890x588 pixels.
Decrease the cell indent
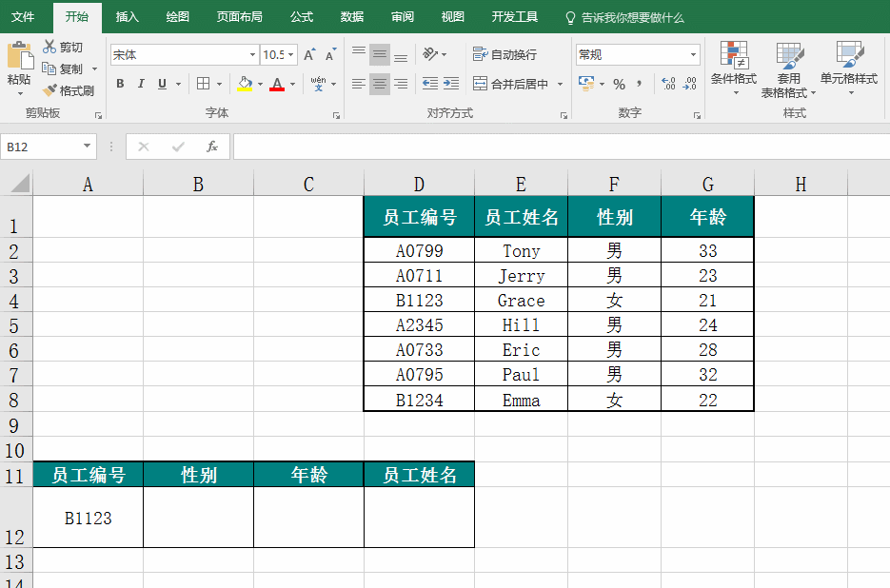point(430,84)
